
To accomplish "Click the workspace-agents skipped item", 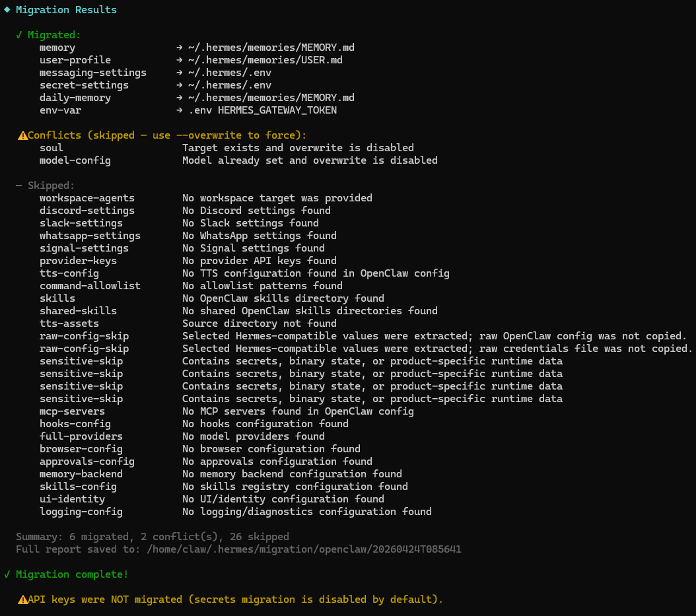I will (87, 198).
